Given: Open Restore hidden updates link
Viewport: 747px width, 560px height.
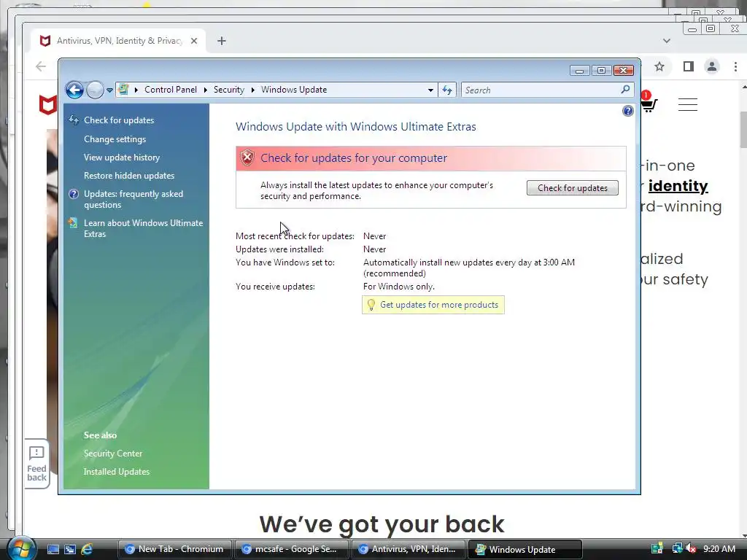Looking at the screenshot, I should point(129,175).
